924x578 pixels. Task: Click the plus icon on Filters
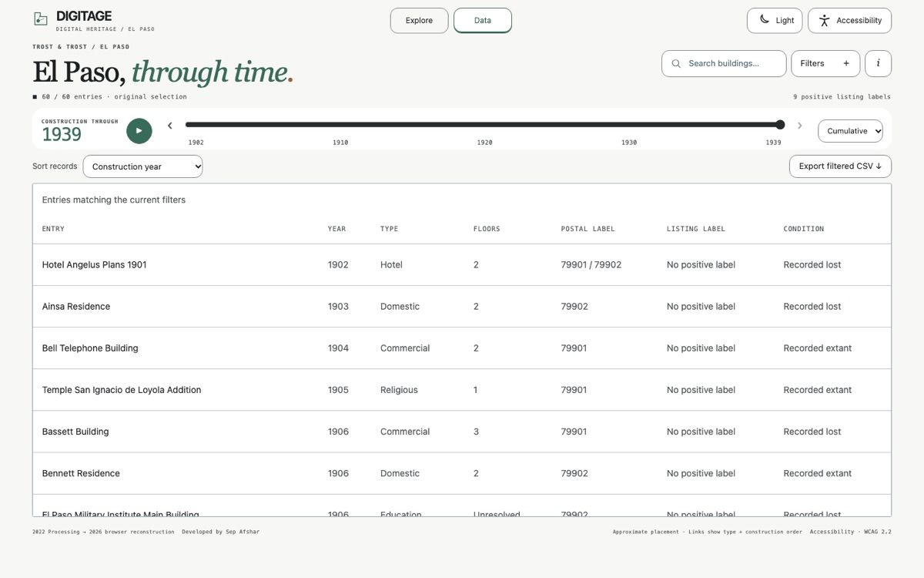(x=846, y=63)
